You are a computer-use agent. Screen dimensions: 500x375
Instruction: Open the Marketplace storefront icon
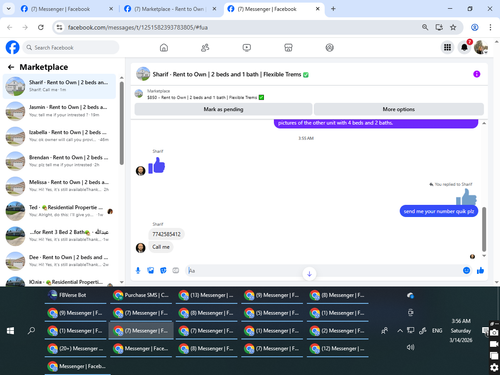point(288,48)
